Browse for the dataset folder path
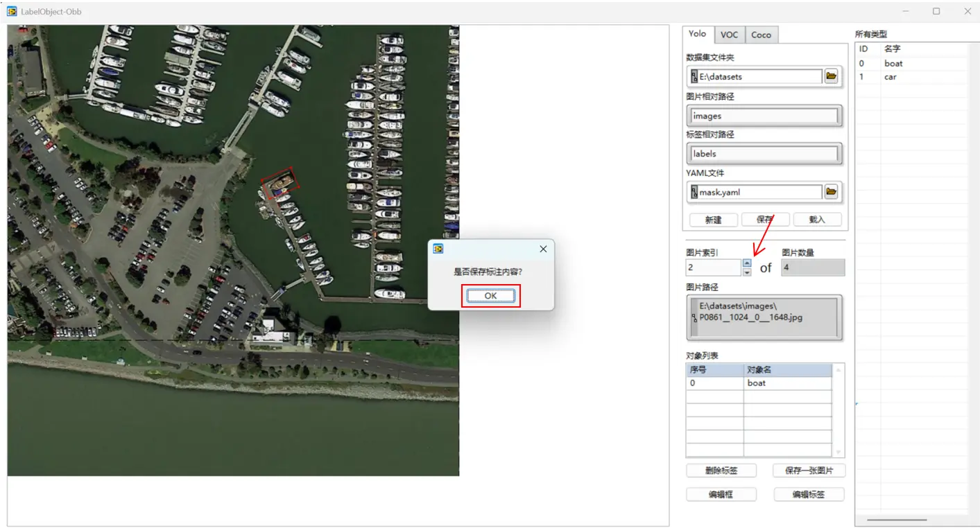Image resolution: width=980 pixels, height=528 pixels. point(831,76)
